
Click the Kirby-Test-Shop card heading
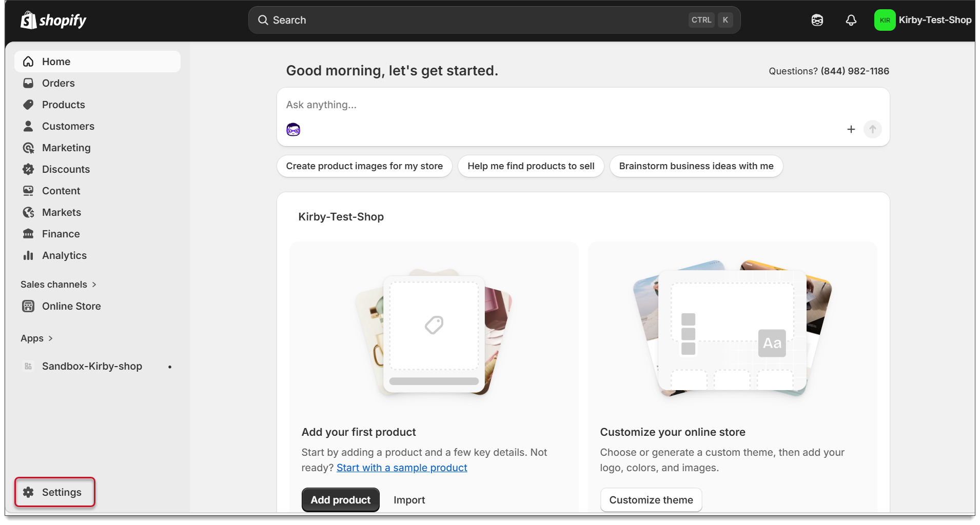pyautogui.click(x=341, y=217)
